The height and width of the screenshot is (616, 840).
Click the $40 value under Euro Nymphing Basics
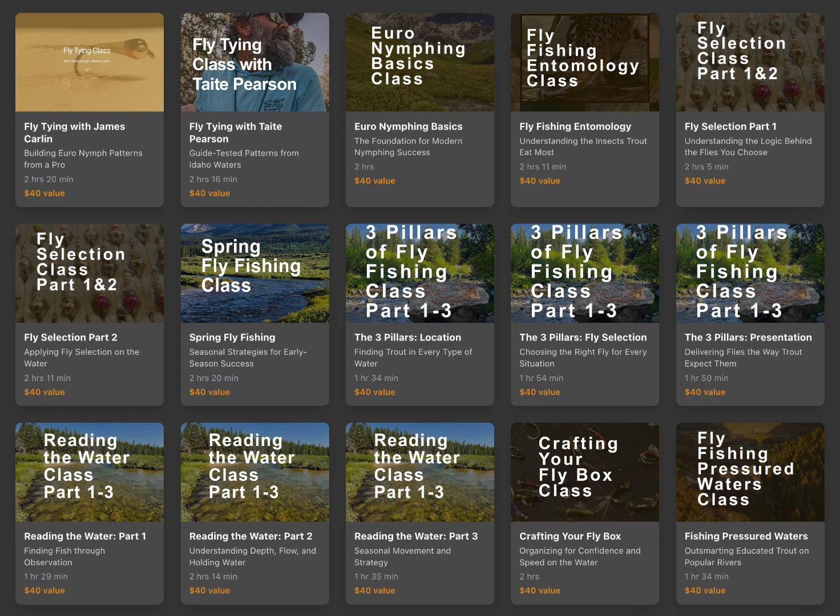pos(374,181)
